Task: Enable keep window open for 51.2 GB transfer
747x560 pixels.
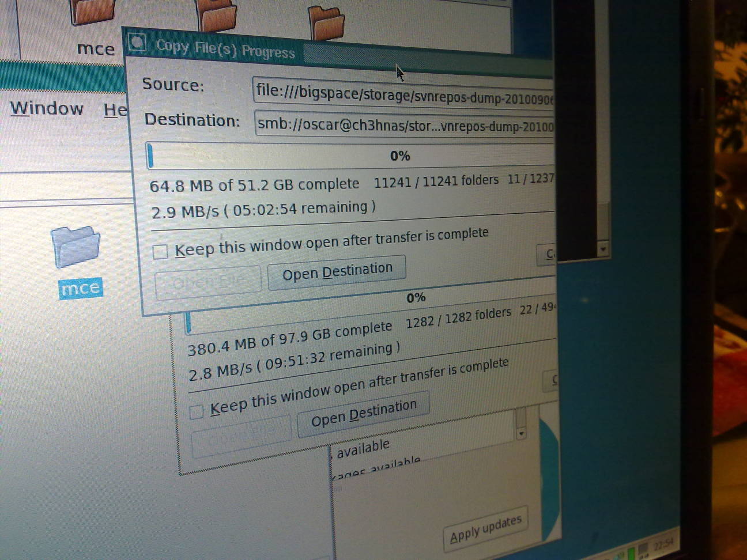Action: (x=160, y=252)
